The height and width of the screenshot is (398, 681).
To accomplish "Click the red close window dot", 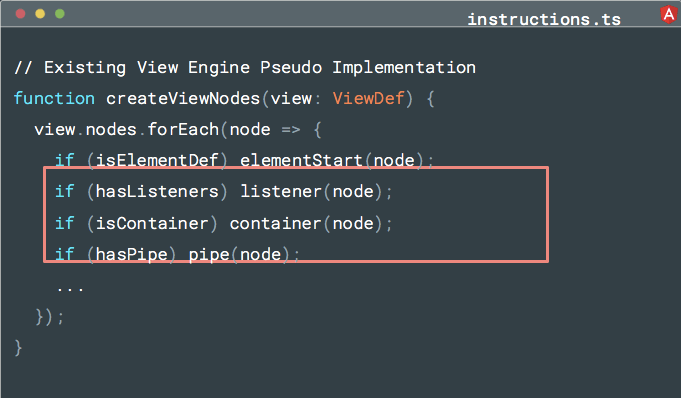I will pyautogui.click(x=20, y=14).
